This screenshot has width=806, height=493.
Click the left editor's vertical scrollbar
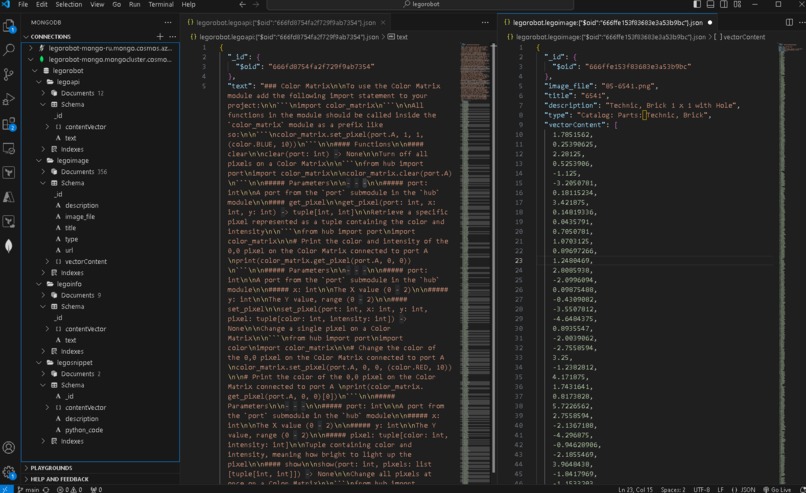pos(493,257)
